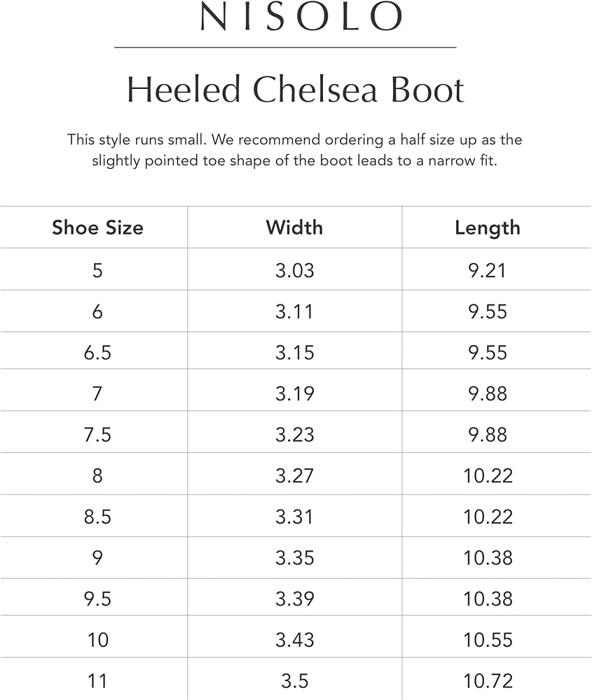Click width value 3.19

[x=294, y=393]
